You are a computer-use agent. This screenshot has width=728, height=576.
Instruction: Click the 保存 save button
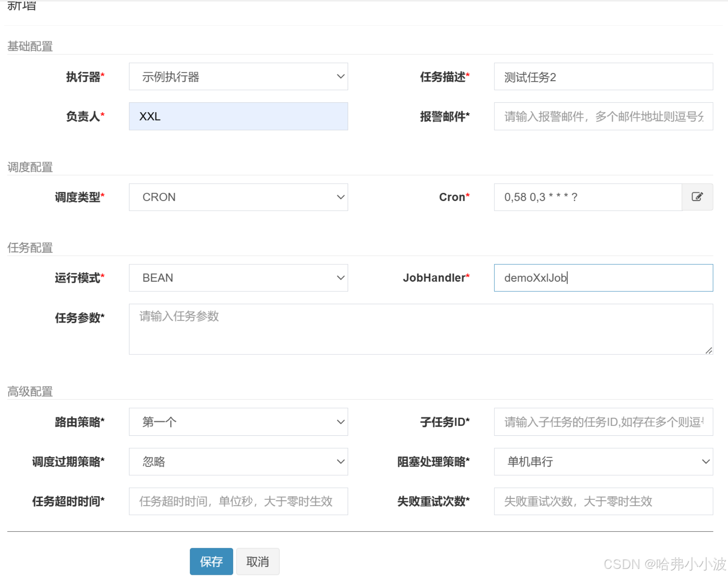coord(211,561)
